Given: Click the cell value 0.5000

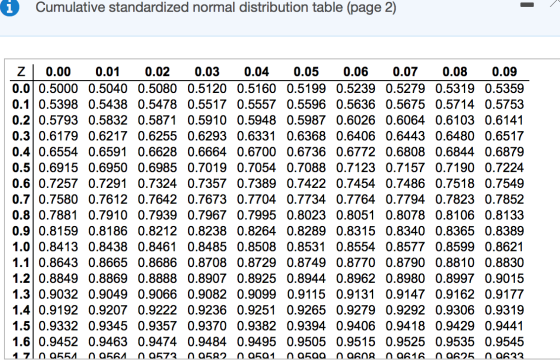Looking at the screenshot, I should click(58, 89).
